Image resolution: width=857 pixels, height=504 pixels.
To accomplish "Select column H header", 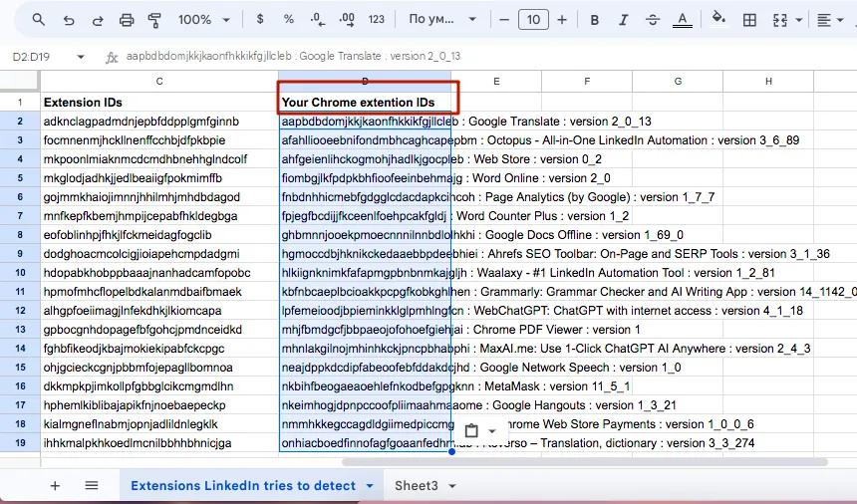I will click(768, 81).
